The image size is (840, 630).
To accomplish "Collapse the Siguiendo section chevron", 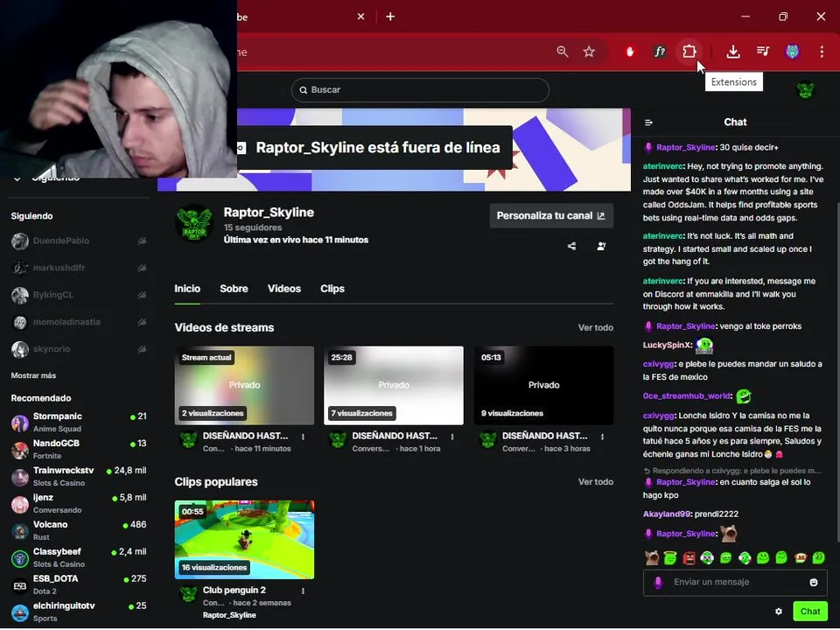I will [x=17, y=178].
